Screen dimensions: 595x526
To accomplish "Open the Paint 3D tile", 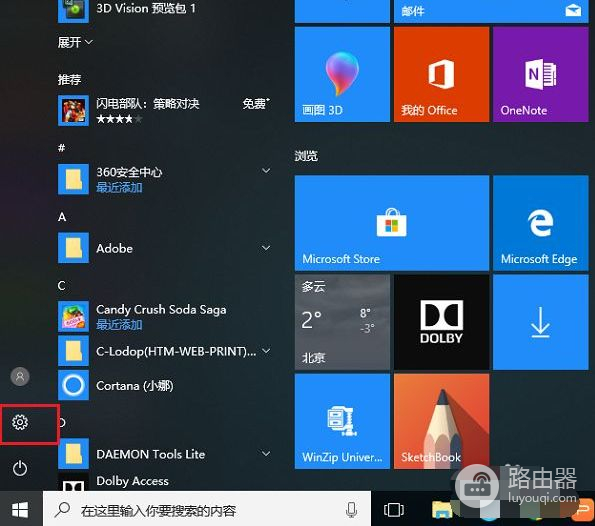I will coord(342,74).
